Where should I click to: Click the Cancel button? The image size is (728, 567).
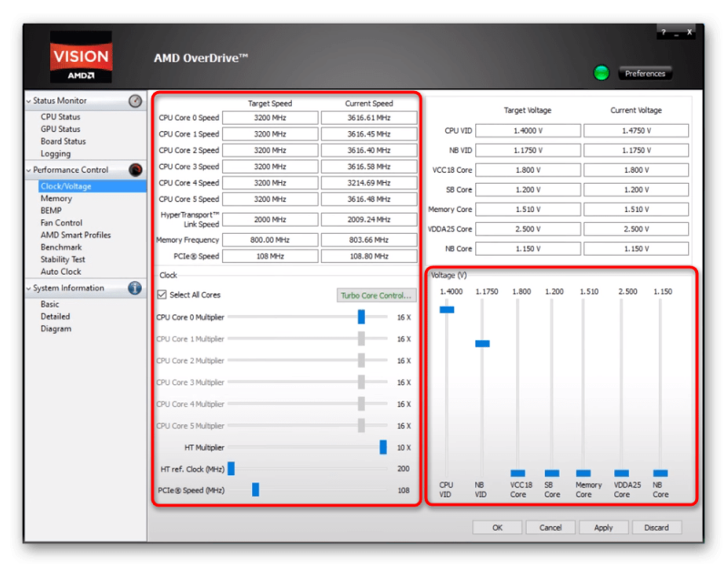(x=551, y=528)
